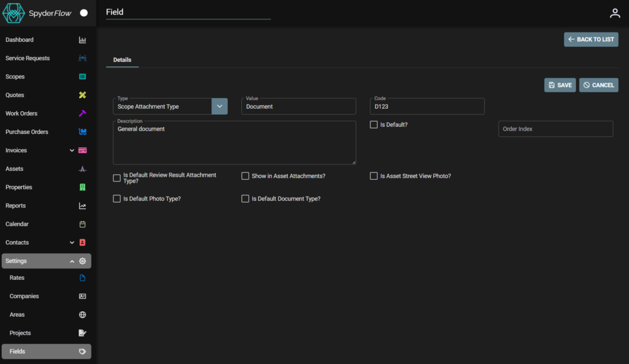Click the Calendar icon in the sidebar

click(83, 223)
